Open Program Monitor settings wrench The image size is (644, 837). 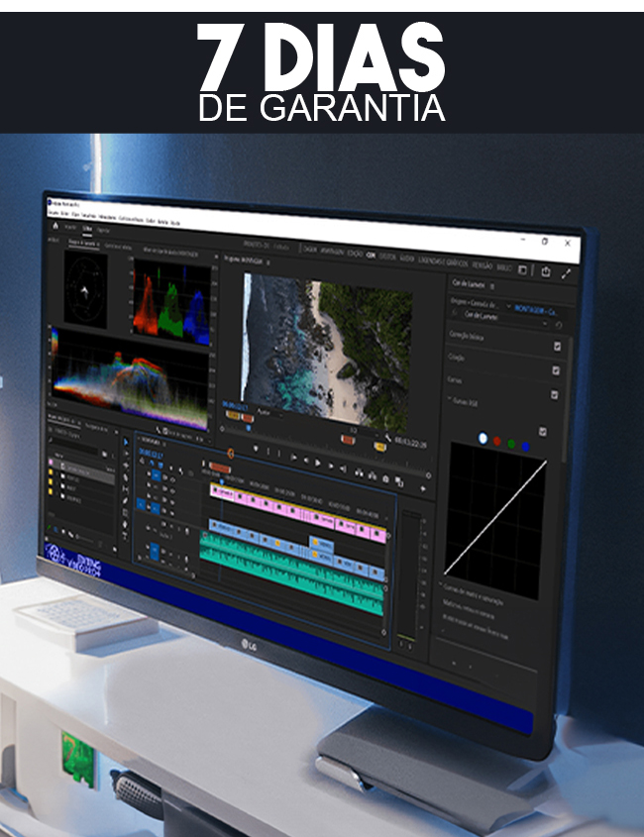387,438
